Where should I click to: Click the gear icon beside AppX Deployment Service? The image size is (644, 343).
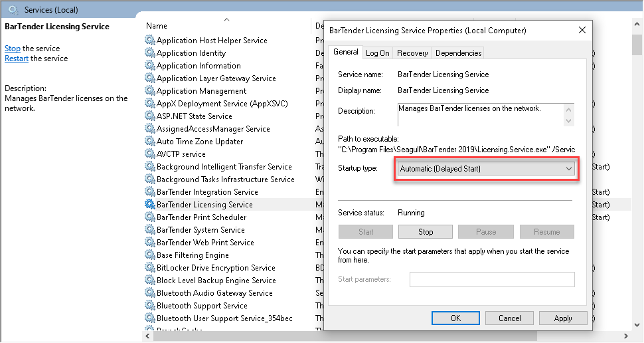pyautogui.click(x=149, y=103)
